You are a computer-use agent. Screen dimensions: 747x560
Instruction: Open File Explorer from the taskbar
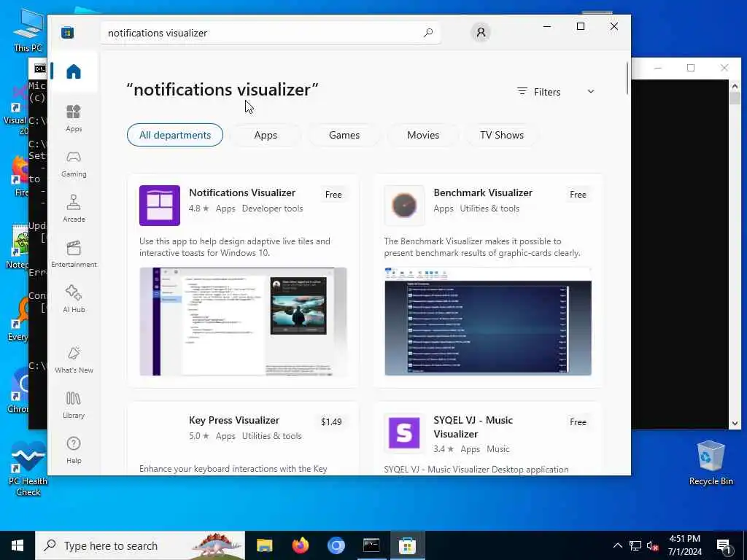click(x=264, y=545)
